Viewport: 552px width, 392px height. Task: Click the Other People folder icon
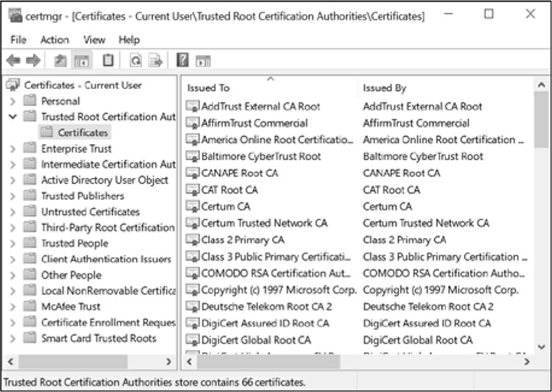[x=29, y=274]
